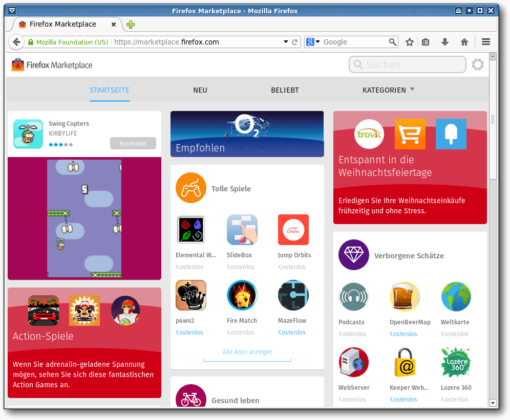
Task: Open the Jump Orbits app icon
Action: [293, 230]
